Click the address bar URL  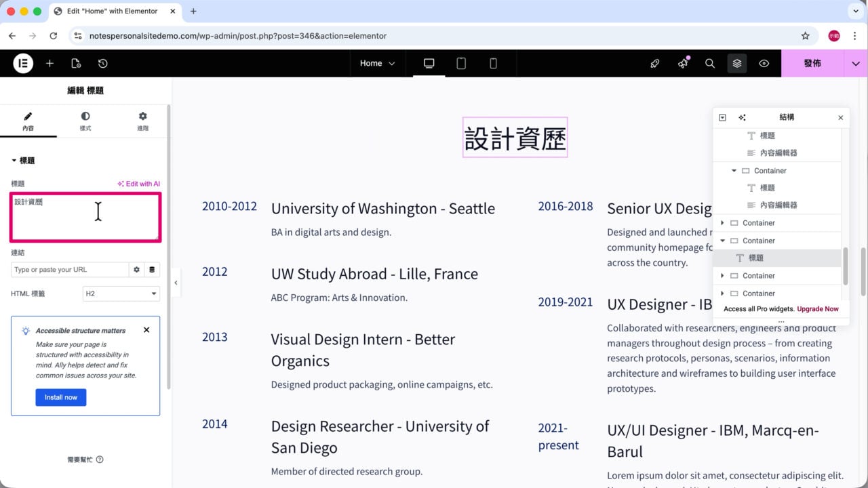click(x=238, y=36)
